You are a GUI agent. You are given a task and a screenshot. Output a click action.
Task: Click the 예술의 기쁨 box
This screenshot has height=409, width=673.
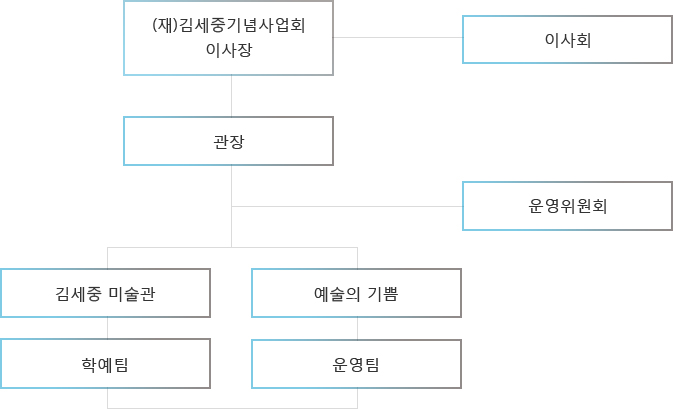356,293
